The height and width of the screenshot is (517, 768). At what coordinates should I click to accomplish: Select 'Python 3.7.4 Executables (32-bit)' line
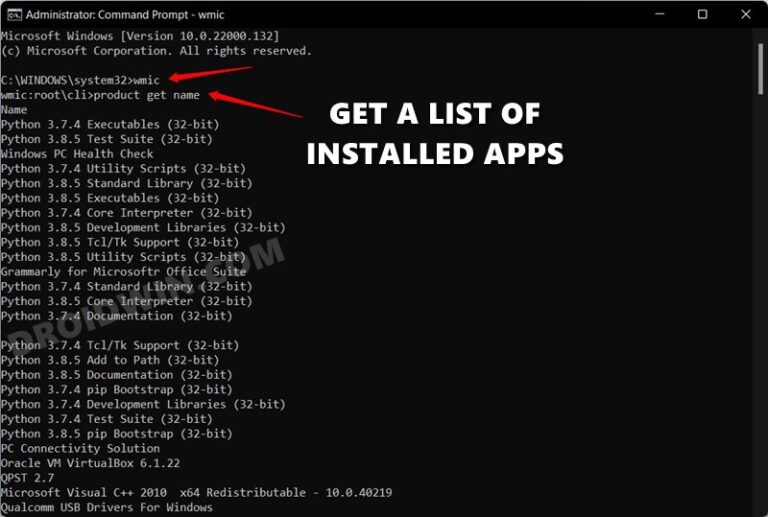[110, 124]
